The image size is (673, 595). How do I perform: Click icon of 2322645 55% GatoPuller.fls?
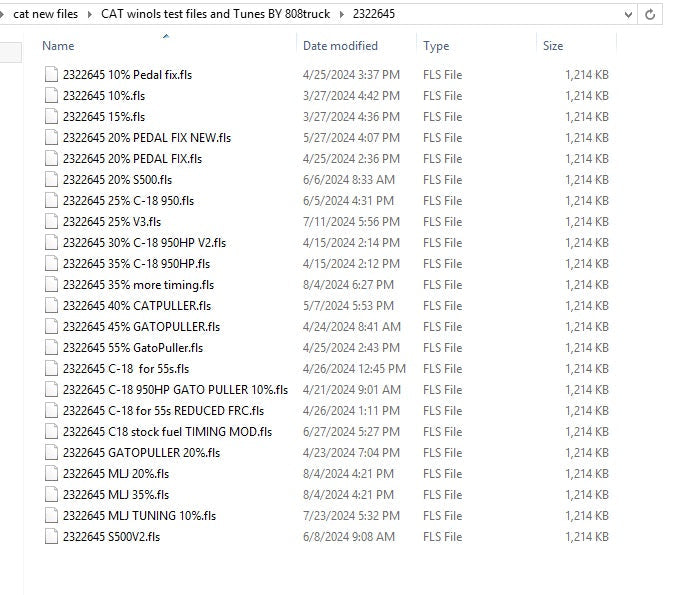coord(52,348)
